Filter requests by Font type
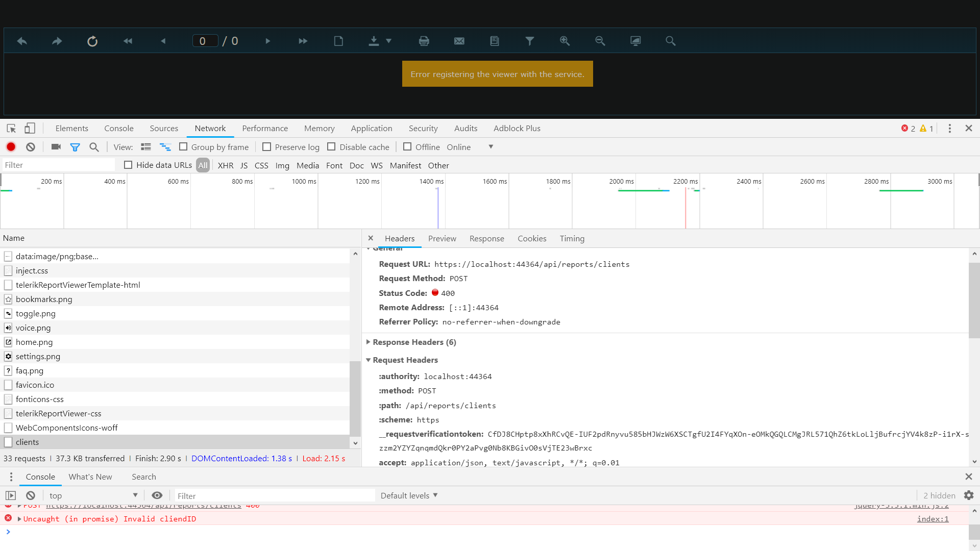The image size is (980, 551). [x=334, y=165]
